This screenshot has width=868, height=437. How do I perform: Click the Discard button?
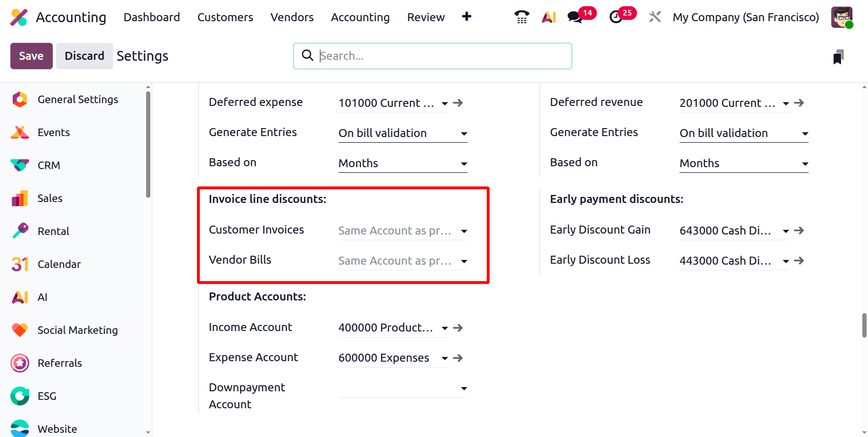[84, 56]
